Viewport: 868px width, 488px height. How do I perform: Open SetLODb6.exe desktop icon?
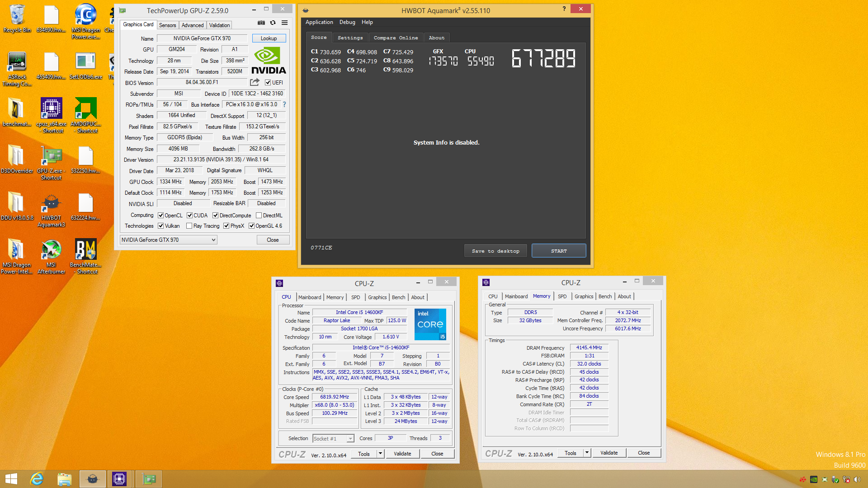(85, 66)
